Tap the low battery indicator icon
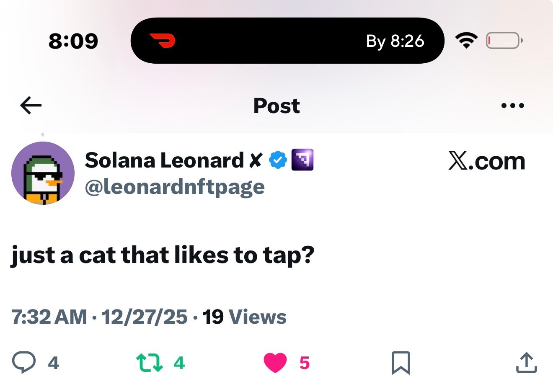Viewport: 553px width, 392px height. tap(504, 41)
